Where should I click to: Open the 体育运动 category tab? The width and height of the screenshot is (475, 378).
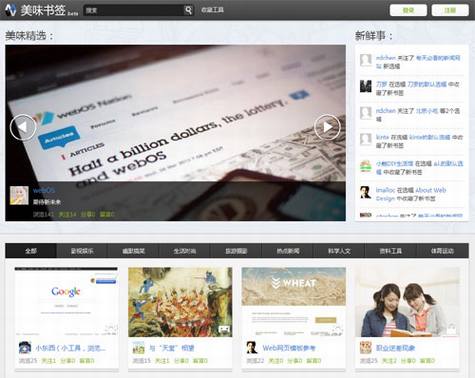442,251
